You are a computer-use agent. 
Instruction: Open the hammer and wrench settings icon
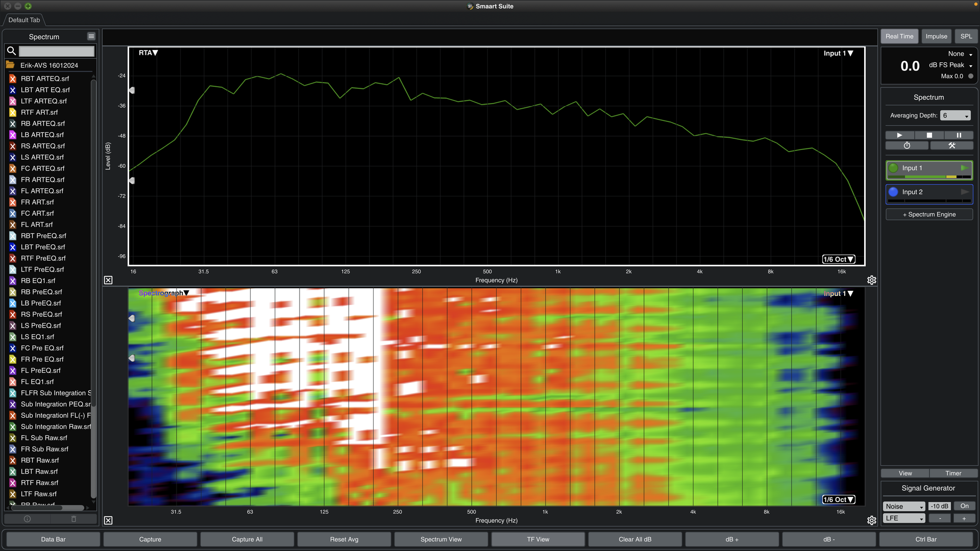pos(951,146)
